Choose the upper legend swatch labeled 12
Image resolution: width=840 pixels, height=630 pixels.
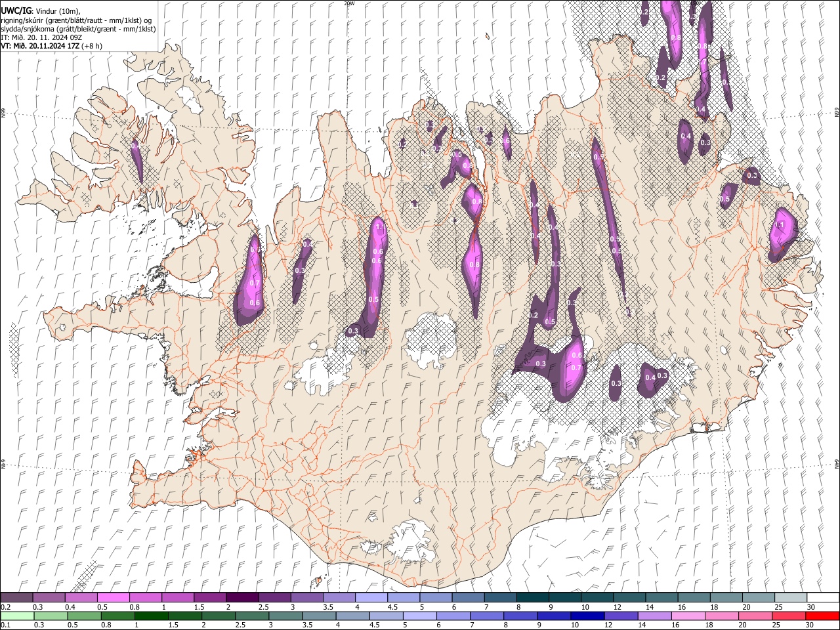pos(629,597)
